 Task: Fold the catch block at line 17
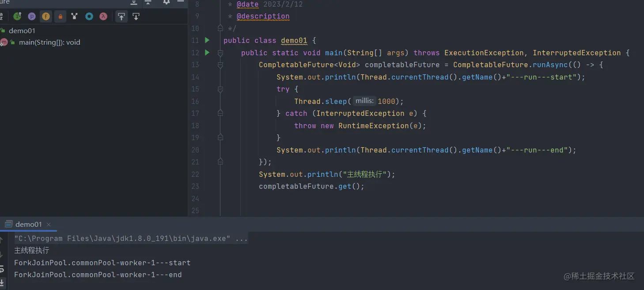click(220, 114)
